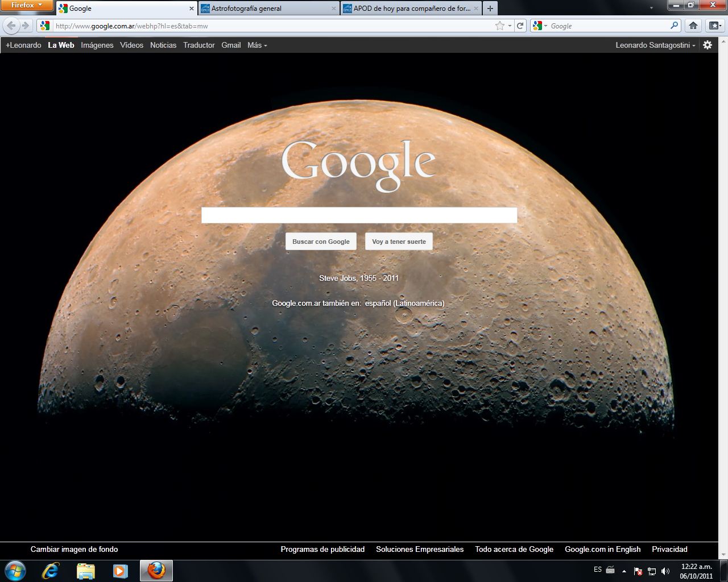This screenshot has height=582, width=728.
Task: Click the site identity favicon in the URL bar
Action: pyautogui.click(x=45, y=26)
